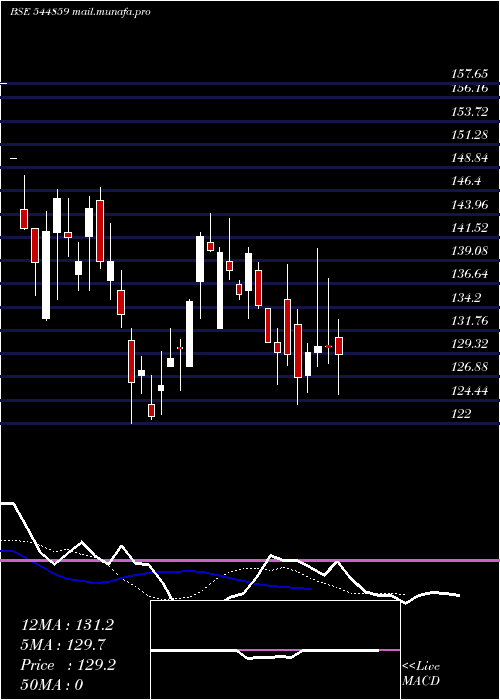Click the pink horizontal indicator line
The image size is (500, 700).
tap(250, 560)
